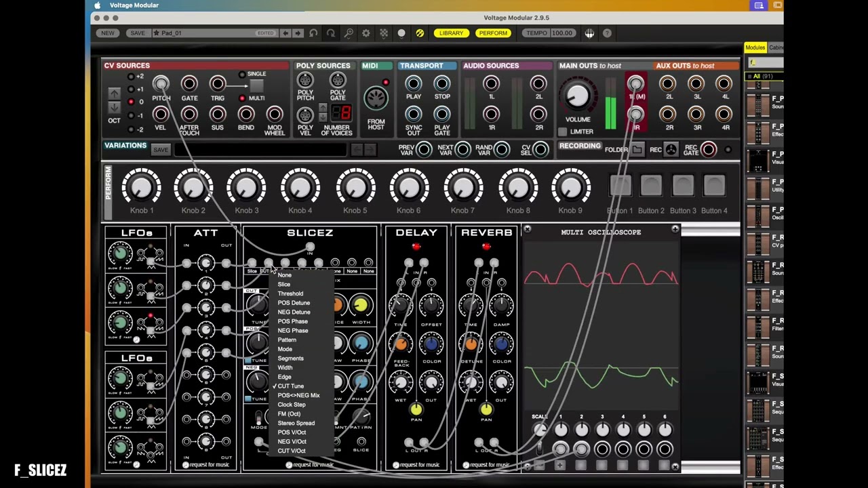Click the toolbar SAVE button
This screenshot has width=868, height=488.
click(138, 33)
